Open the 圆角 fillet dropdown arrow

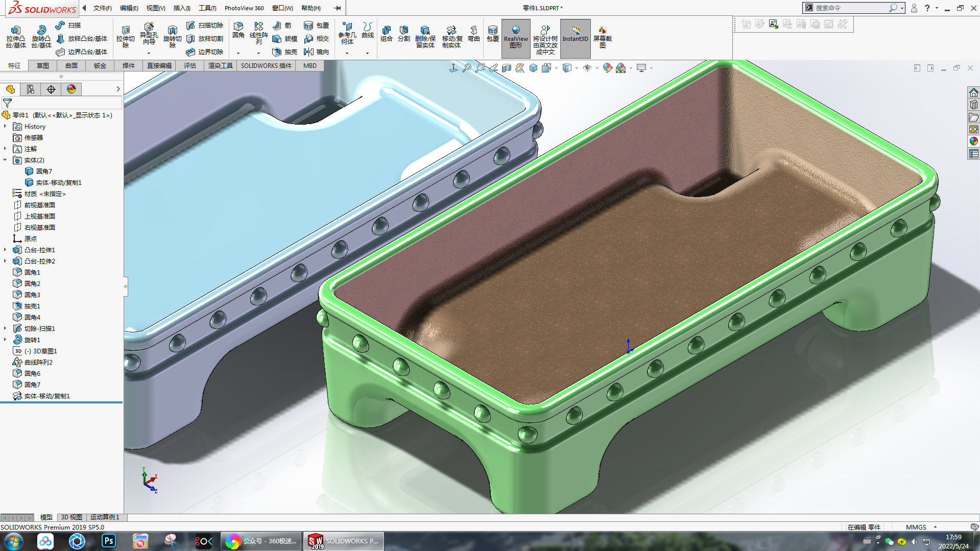(x=238, y=53)
